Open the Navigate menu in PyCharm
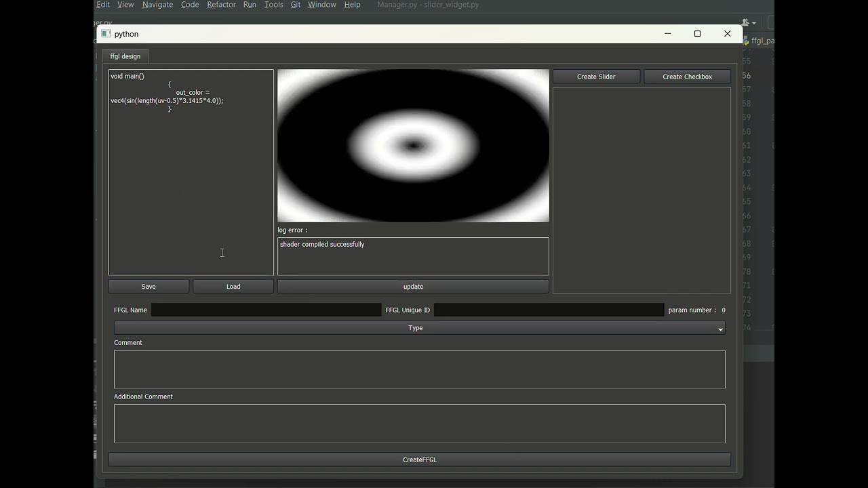Viewport: 868px width, 488px height. (x=157, y=5)
